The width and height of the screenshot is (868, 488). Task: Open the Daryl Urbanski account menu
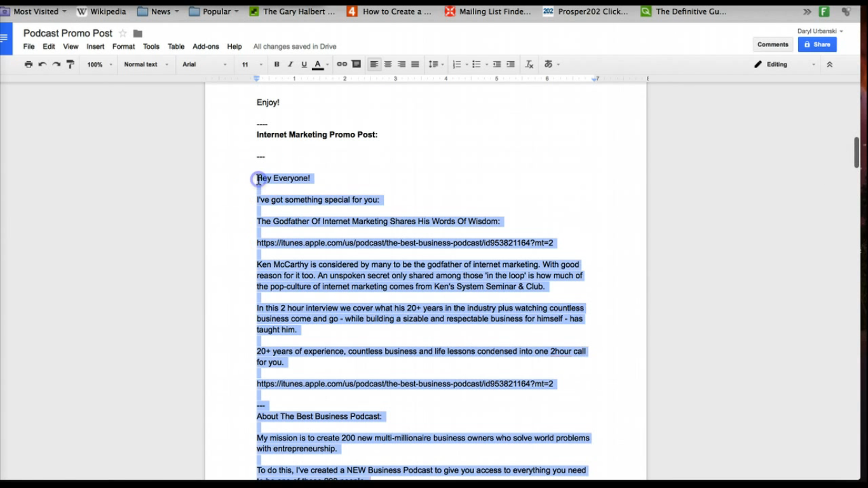820,31
